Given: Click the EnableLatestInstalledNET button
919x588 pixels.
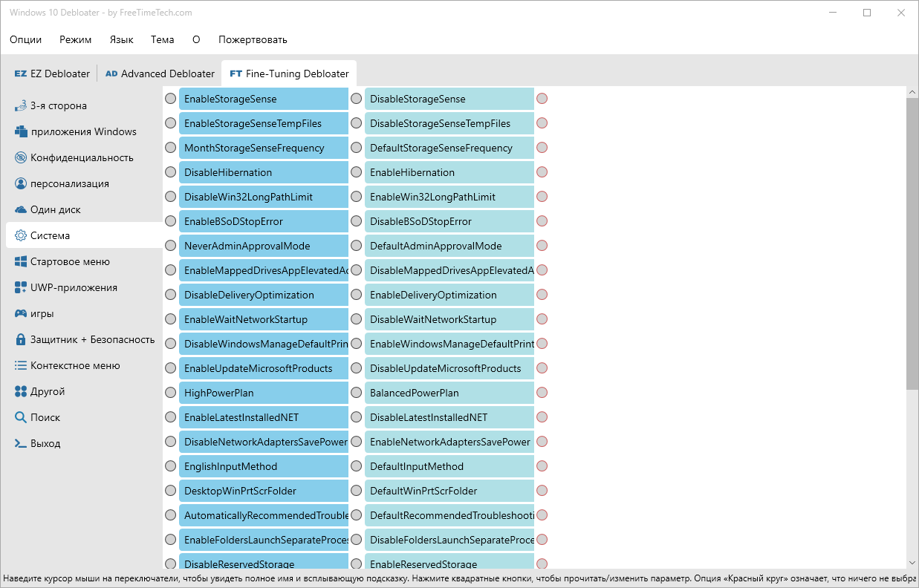Looking at the screenshot, I should click(x=264, y=417).
